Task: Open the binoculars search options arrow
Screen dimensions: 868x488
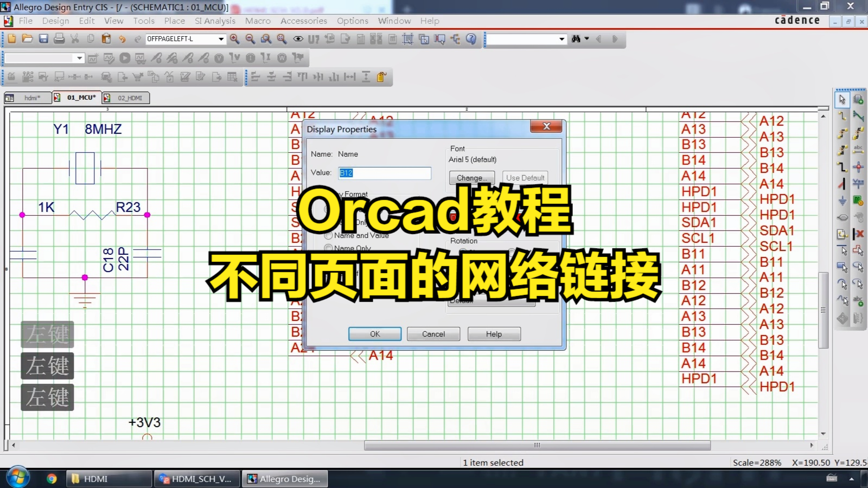Action: click(x=587, y=39)
